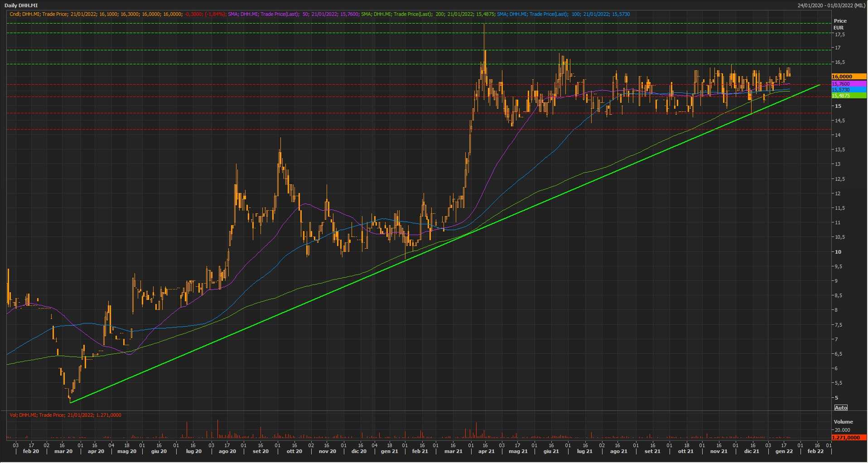Click the green 15,4875 SMA price tag
The height and width of the screenshot is (463, 868).
coord(849,96)
